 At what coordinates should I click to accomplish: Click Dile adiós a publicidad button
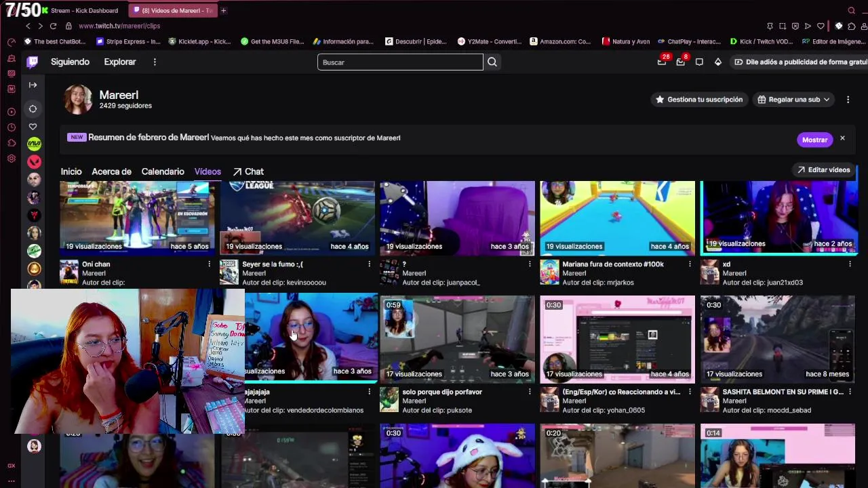click(800, 62)
